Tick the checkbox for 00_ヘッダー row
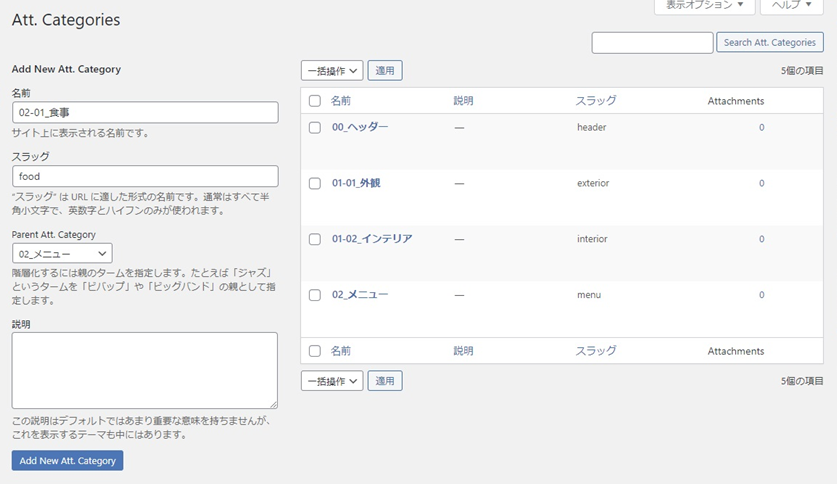Screen dimensions: 837x484 315,128
